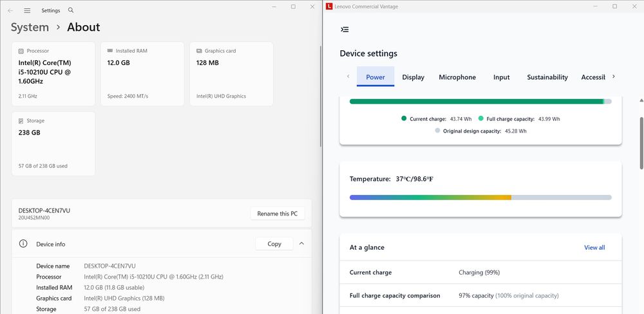The height and width of the screenshot is (314, 644).
Task: Collapse the Device info section
Action: [x=301, y=244]
